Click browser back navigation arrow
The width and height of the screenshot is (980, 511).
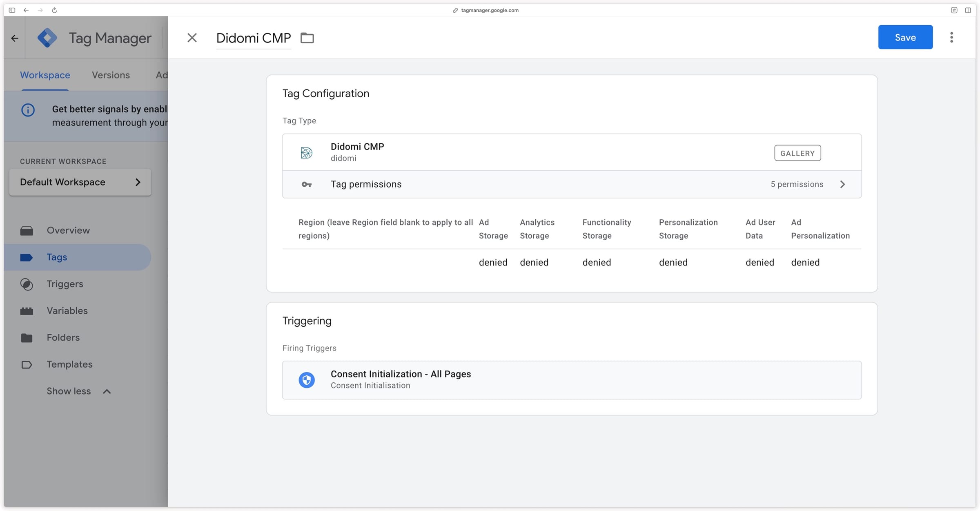pyautogui.click(x=26, y=10)
